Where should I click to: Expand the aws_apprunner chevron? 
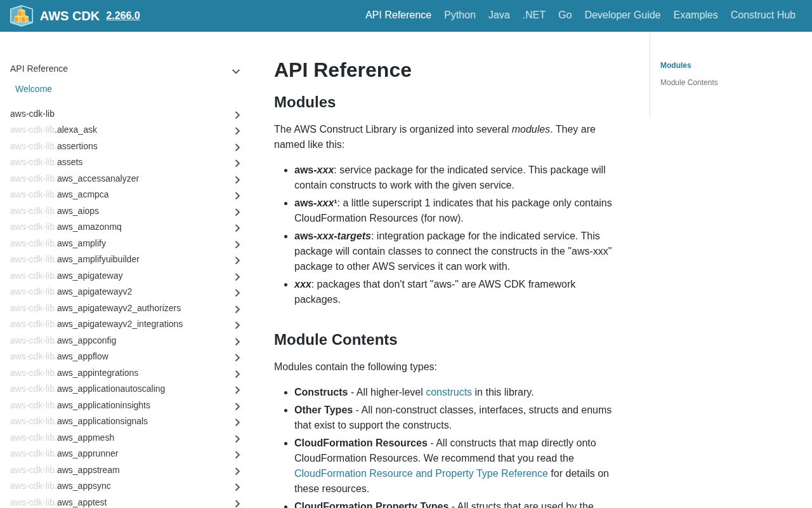coord(237,455)
